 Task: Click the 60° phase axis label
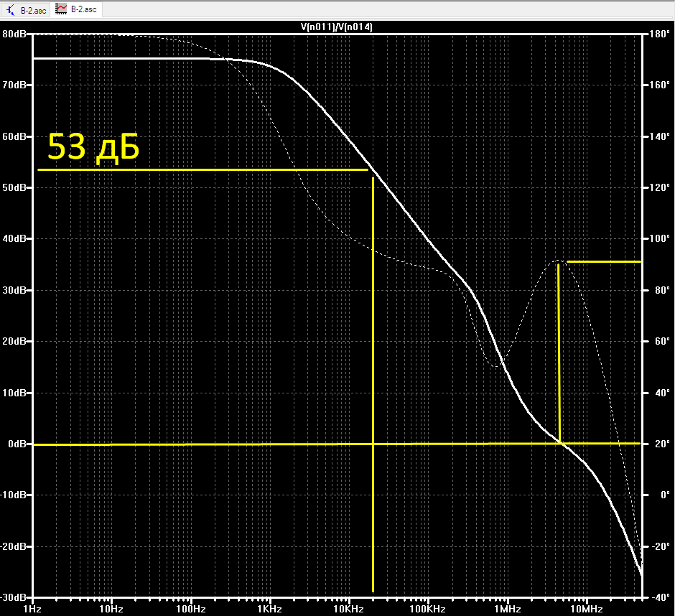coord(662,341)
